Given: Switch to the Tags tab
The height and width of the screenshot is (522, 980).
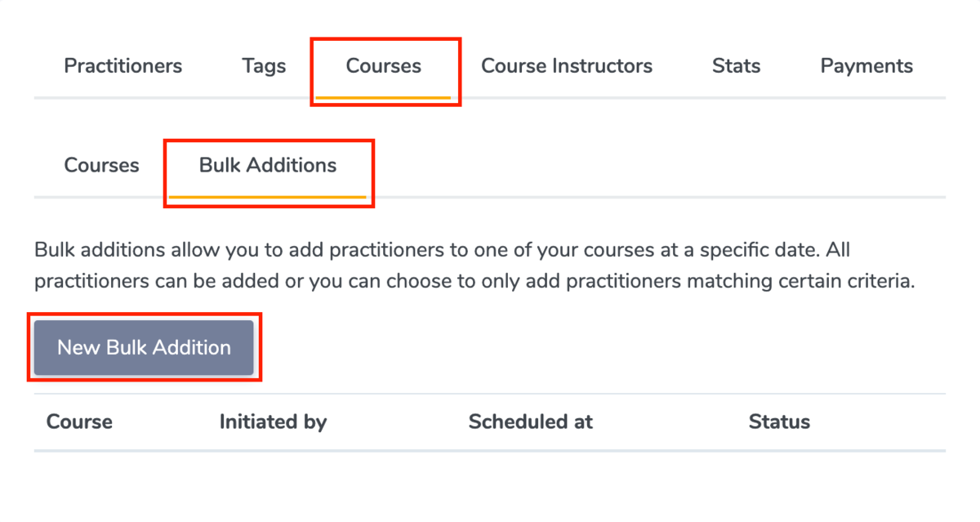Looking at the screenshot, I should [x=264, y=66].
